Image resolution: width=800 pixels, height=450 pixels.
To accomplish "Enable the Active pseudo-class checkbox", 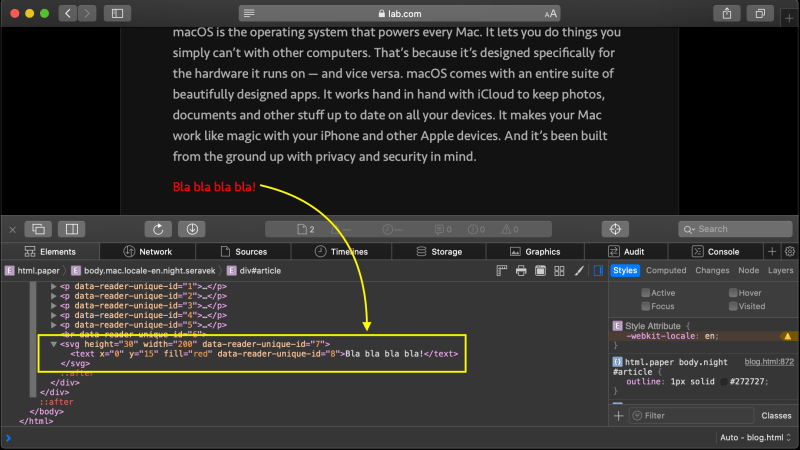I will tap(645, 293).
